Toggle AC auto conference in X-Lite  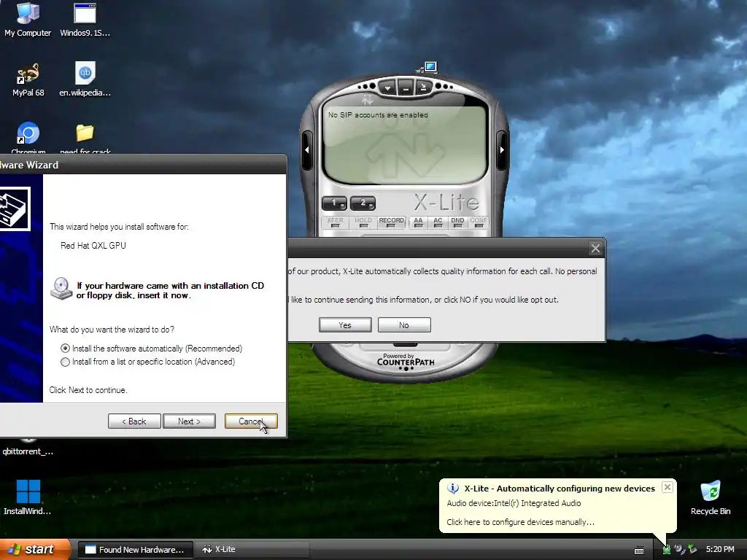click(438, 222)
